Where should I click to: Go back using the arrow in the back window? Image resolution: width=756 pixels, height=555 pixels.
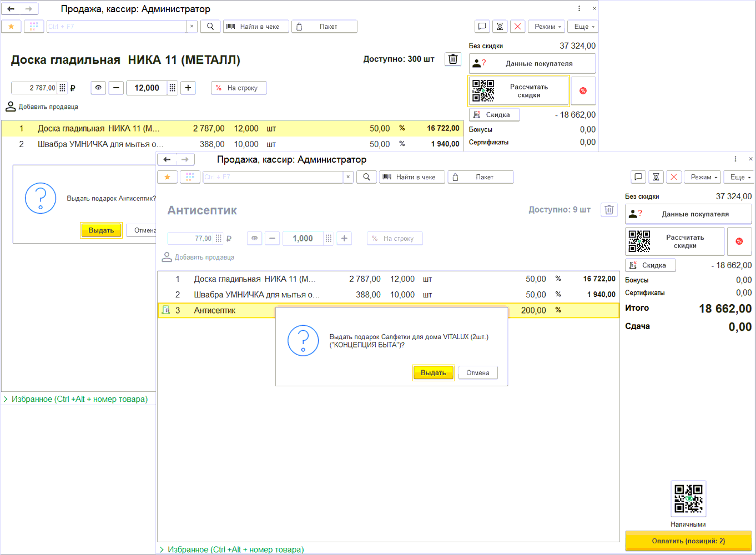click(x=11, y=9)
